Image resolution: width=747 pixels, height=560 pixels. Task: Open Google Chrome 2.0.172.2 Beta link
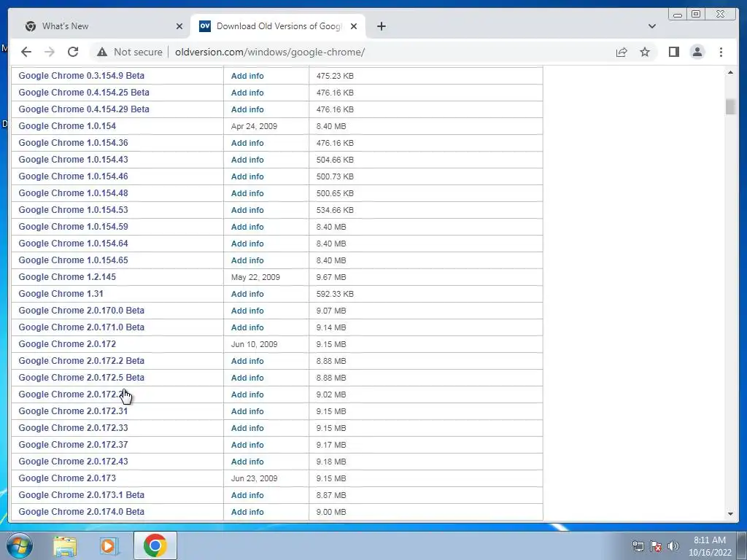81,360
